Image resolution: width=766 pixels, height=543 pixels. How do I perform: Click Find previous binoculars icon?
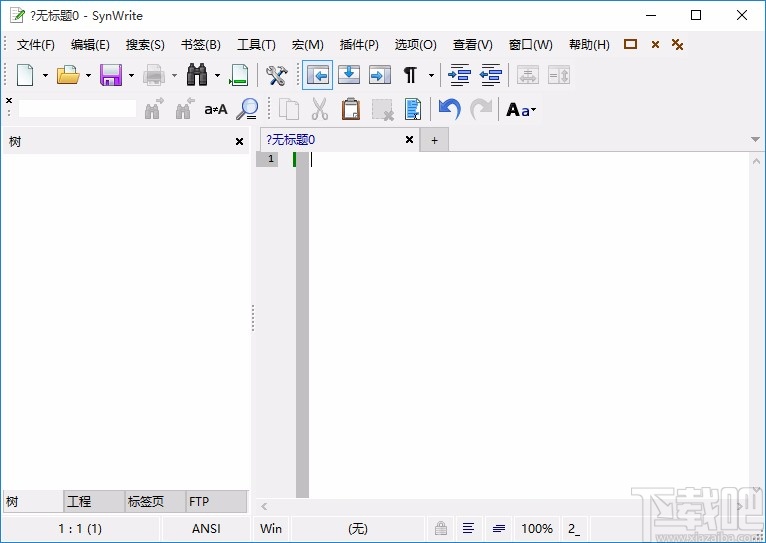pyautogui.click(x=185, y=109)
